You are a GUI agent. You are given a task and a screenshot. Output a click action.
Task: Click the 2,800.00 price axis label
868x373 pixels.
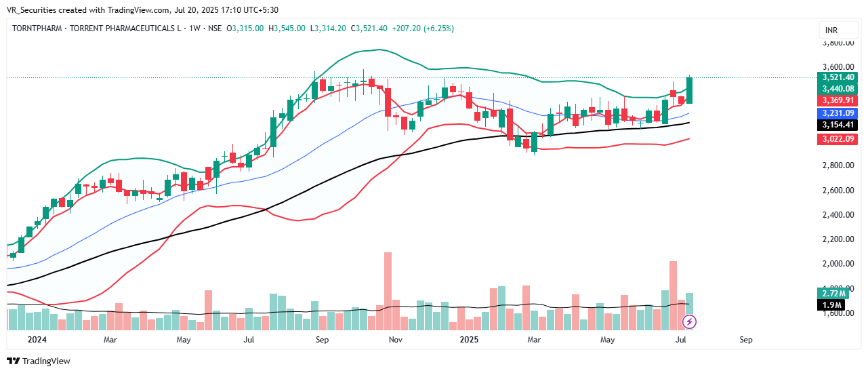(839, 165)
